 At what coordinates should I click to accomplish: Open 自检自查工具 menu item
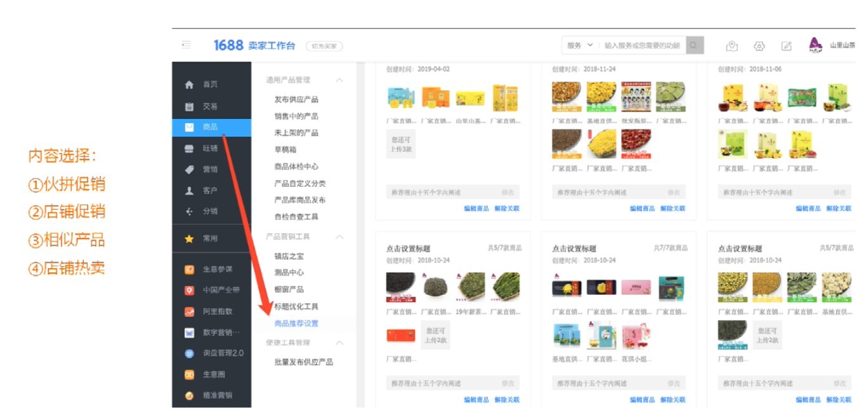[296, 217]
